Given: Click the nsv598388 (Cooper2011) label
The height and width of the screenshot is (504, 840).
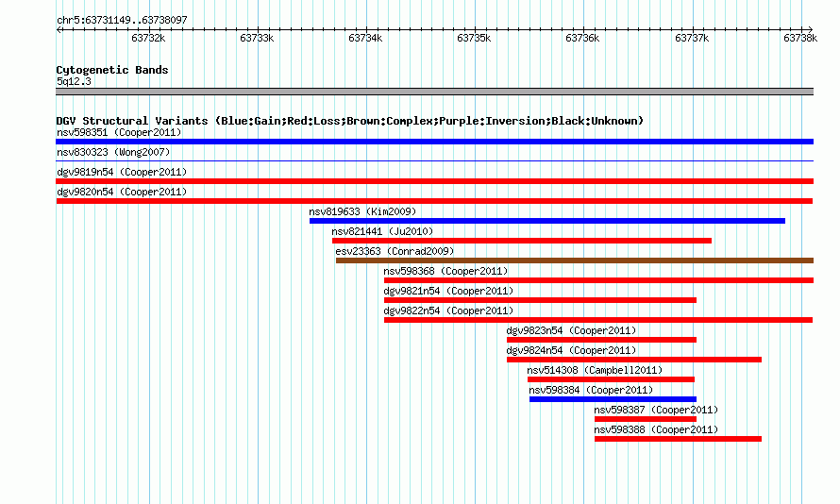Looking at the screenshot, I should 656,429.
